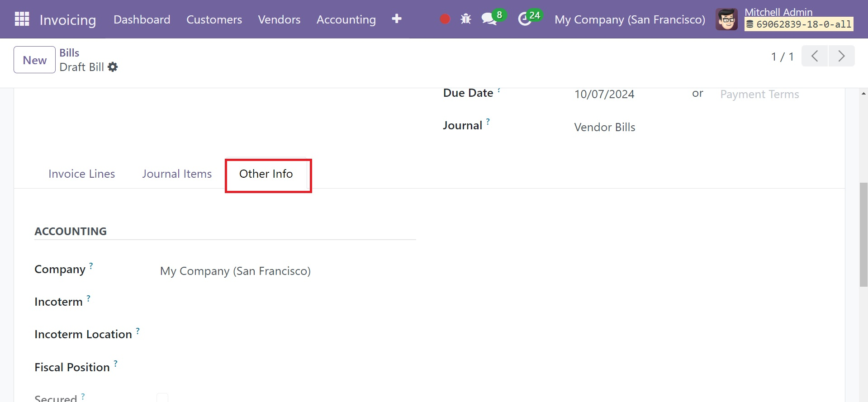The height and width of the screenshot is (402, 868).
Task: Click the Secured help question mark
Action: click(83, 396)
